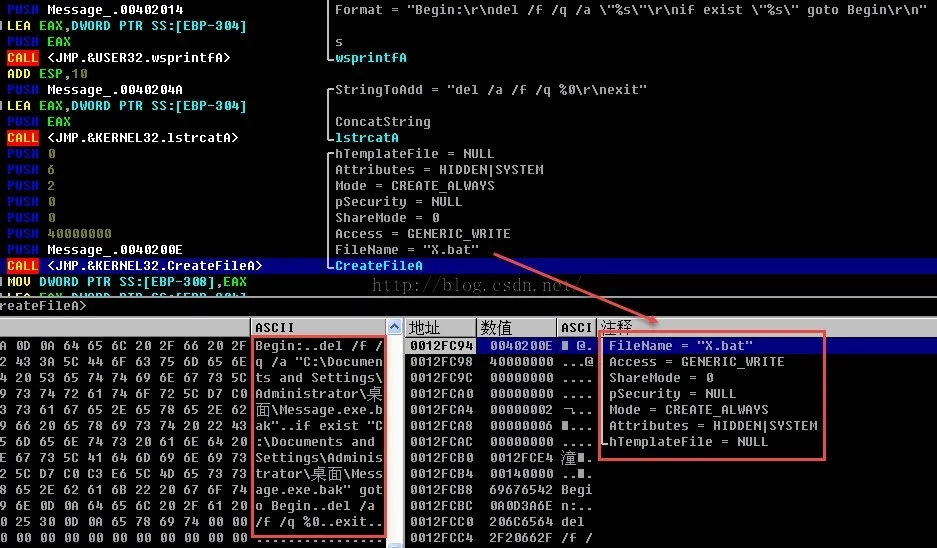
Task: Select stack address 0012FCB0
Action: pos(441,458)
